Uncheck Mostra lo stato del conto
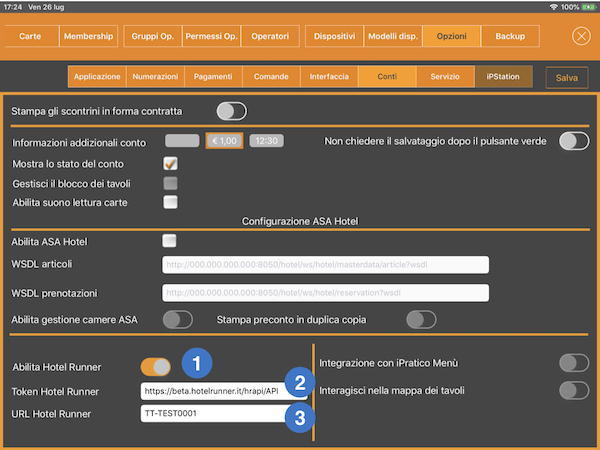 tap(170, 164)
